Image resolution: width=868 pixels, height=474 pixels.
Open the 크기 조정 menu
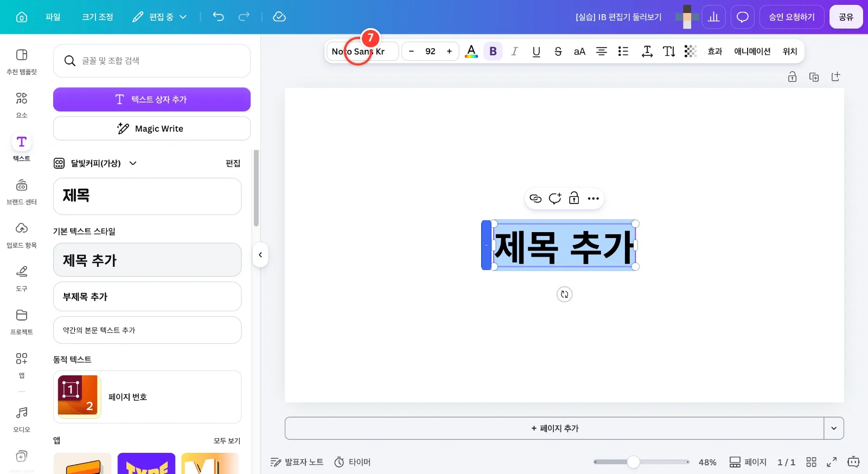point(98,17)
